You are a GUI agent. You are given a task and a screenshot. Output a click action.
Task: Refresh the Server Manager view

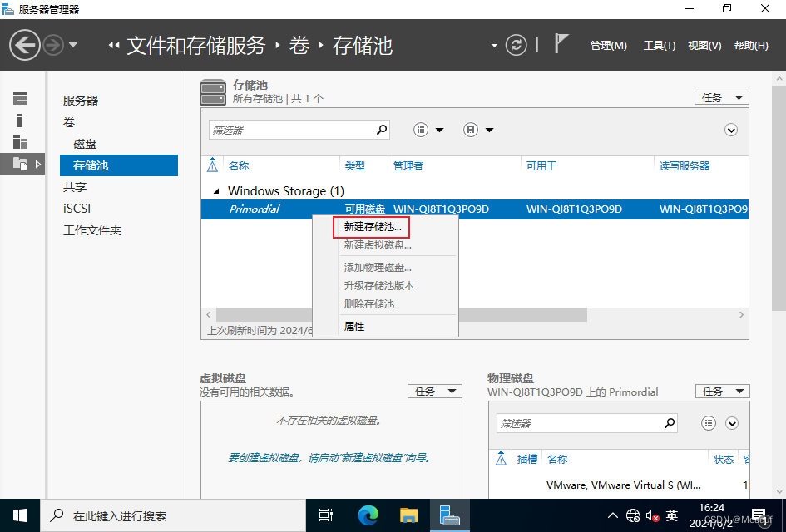[516, 45]
